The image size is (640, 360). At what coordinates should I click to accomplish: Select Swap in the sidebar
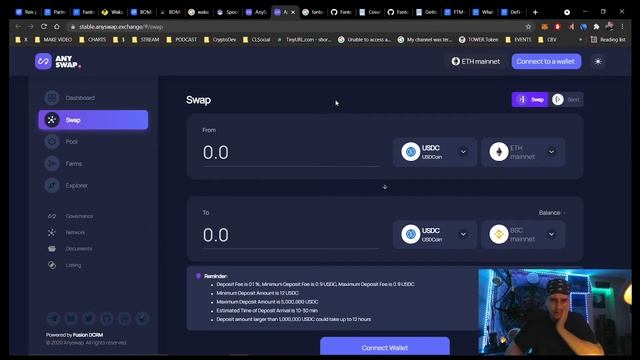pyautogui.click(x=93, y=120)
